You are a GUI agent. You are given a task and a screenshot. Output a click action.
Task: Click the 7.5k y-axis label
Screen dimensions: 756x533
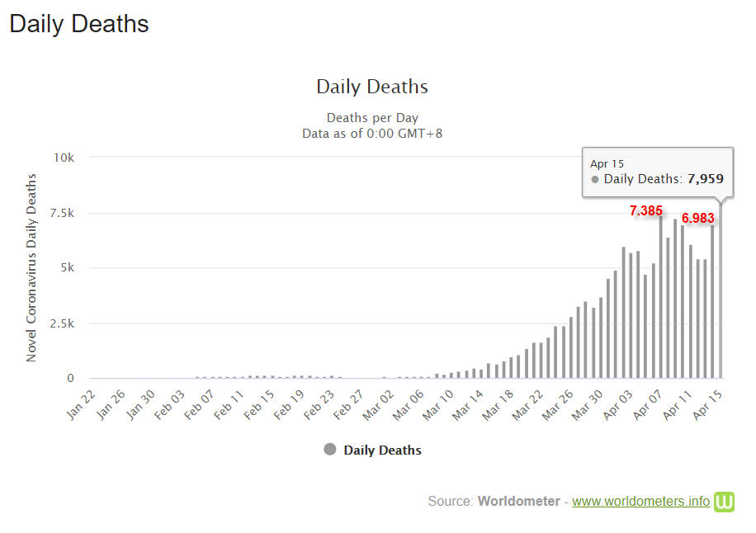62,213
